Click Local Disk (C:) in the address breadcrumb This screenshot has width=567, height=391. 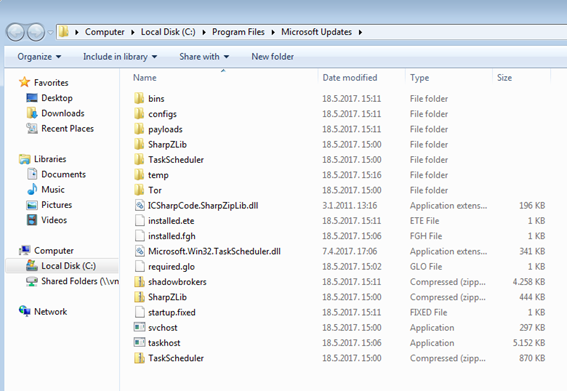click(168, 32)
